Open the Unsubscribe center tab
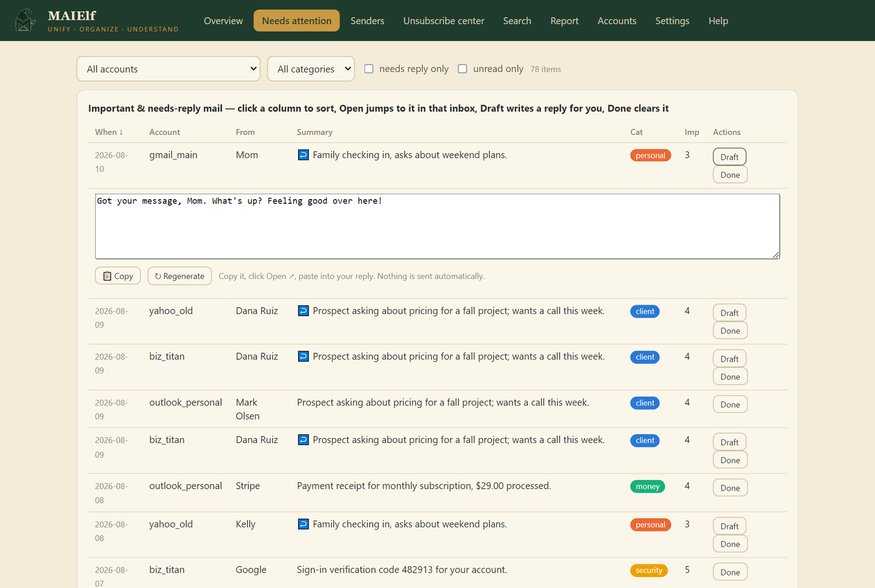 [444, 21]
